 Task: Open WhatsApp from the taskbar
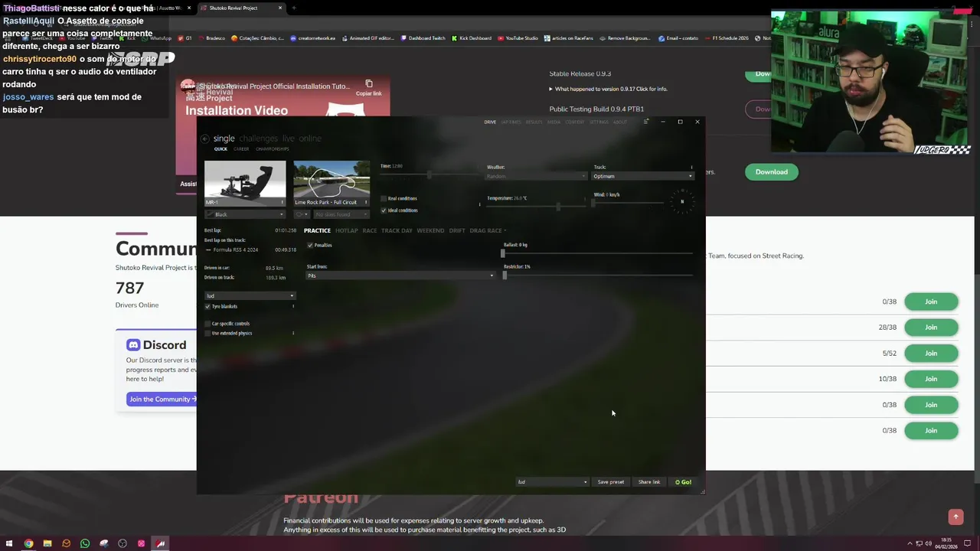[85, 543]
